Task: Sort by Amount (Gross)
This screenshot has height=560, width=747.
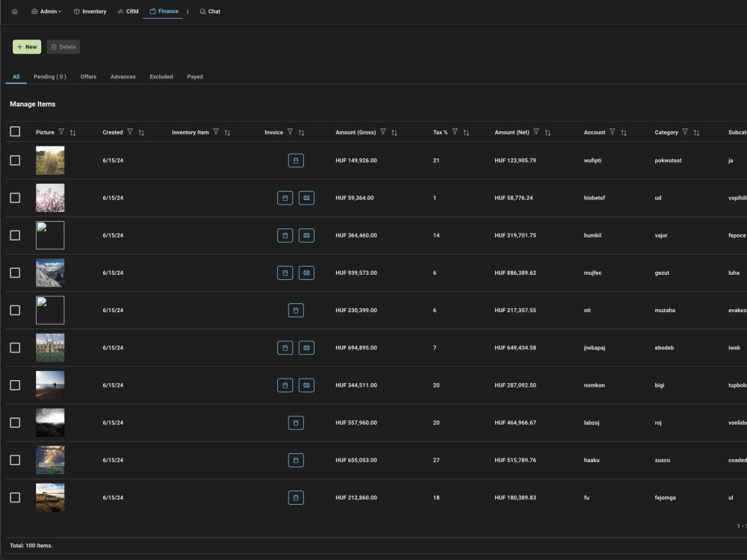Action: (x=394, y=132)
